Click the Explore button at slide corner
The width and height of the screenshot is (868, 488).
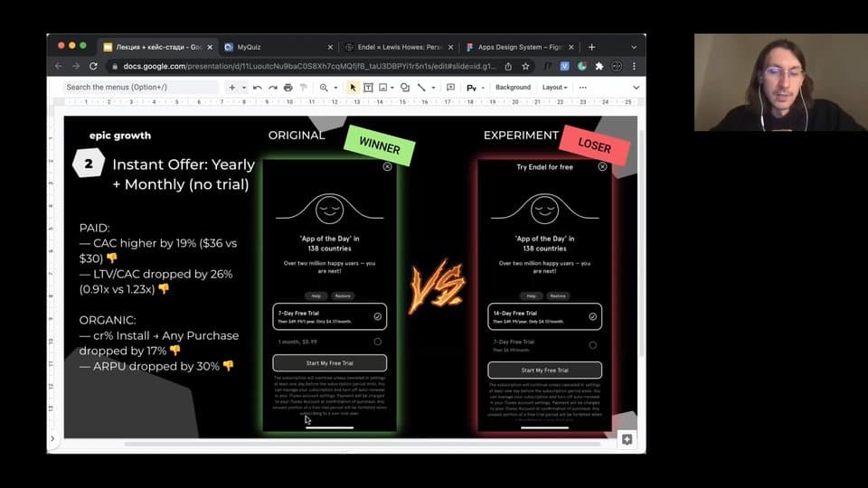[x=627, y=439]
